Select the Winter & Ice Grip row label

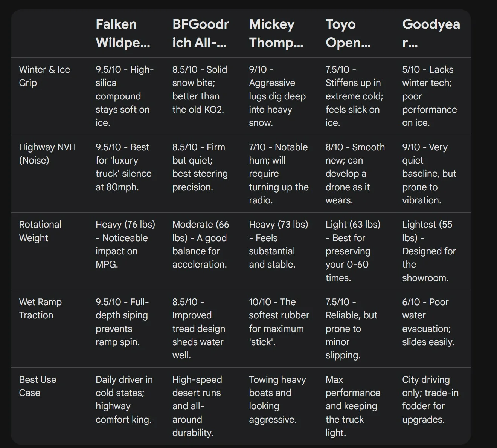(x=44, y=76)
